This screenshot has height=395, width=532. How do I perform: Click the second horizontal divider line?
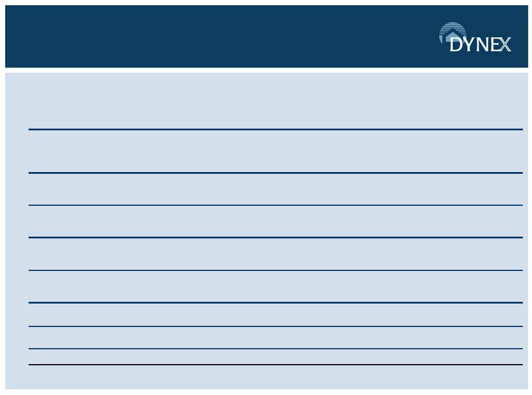(275, 173)
